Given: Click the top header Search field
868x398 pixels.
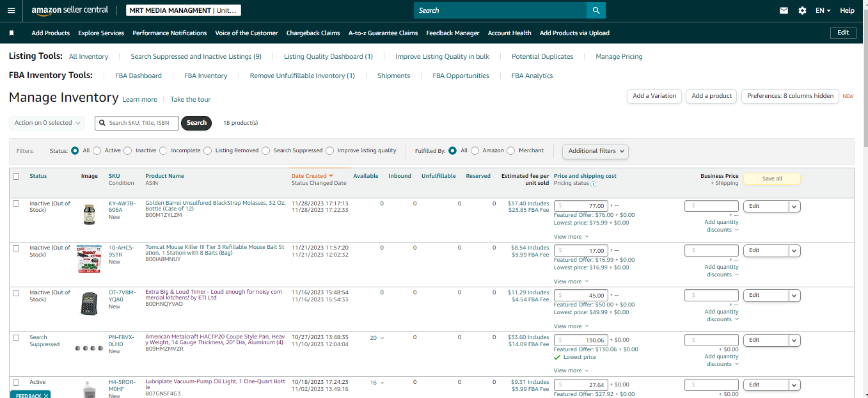Looking at the screenshot, I should tap(500, 10).
